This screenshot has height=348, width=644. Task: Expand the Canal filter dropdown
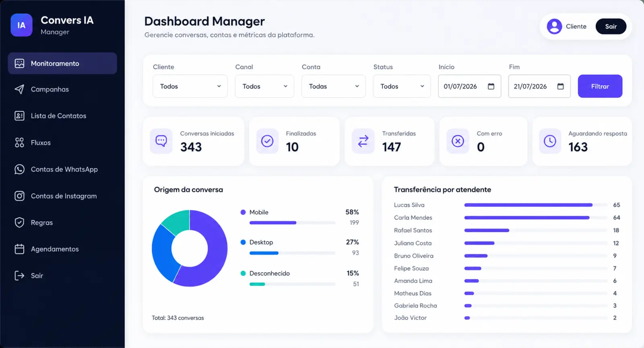(264, 86)
